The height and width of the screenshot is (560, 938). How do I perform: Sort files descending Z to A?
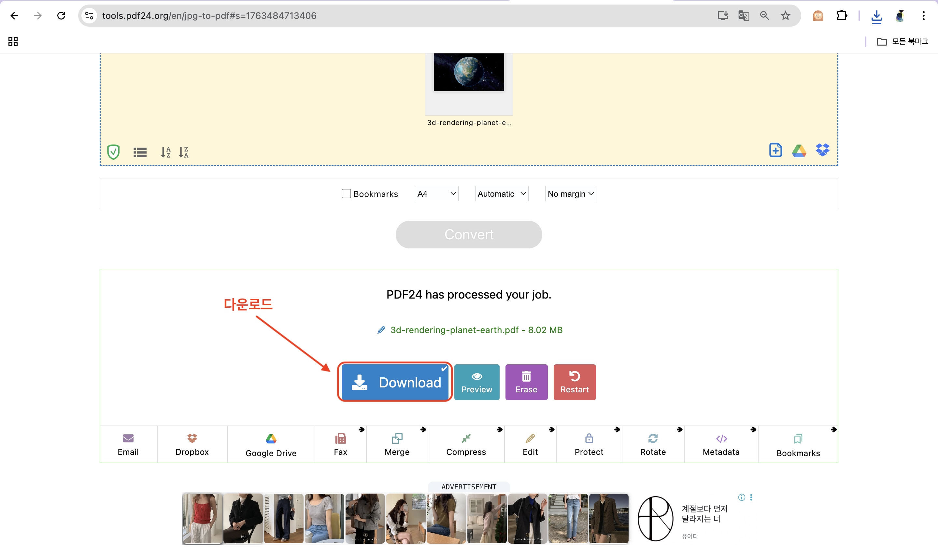[183, 152]
